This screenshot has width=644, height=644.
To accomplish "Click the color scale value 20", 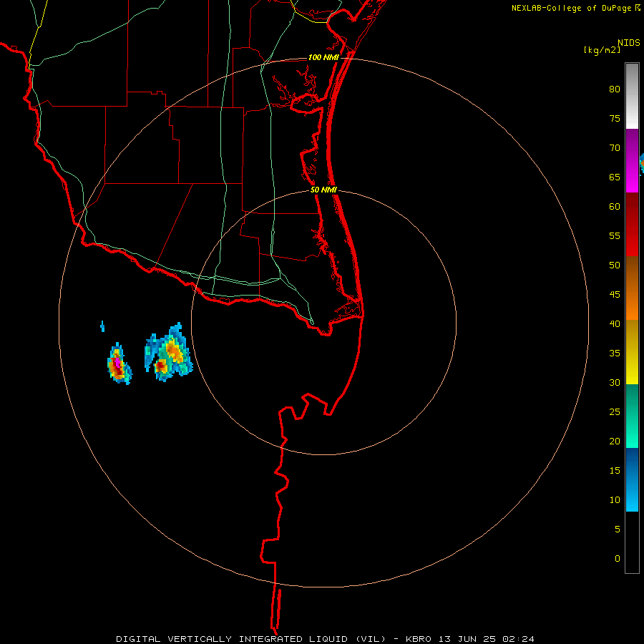I will [615, 441].
